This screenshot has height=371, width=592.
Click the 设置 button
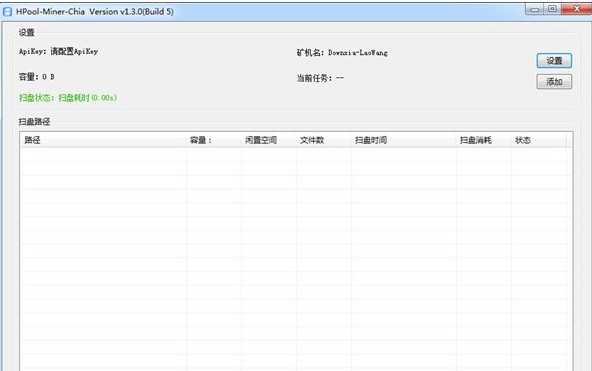[x=554, y=61]
